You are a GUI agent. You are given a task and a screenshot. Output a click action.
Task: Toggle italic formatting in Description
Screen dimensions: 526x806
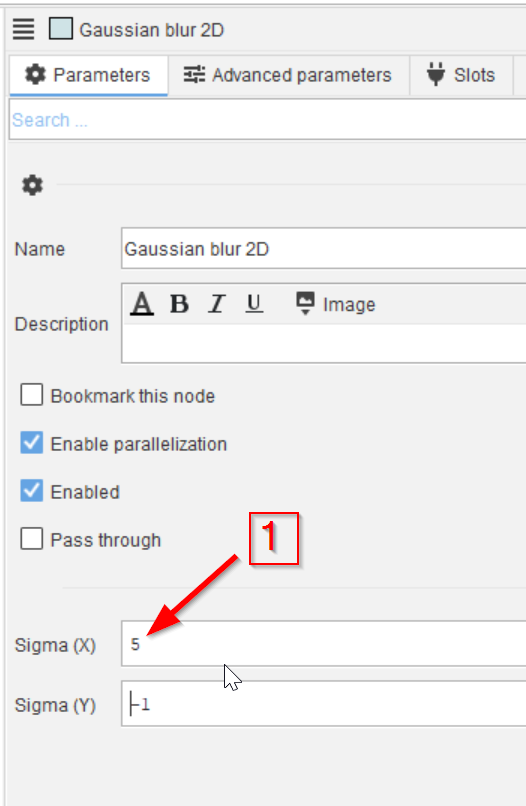(216, 304)
